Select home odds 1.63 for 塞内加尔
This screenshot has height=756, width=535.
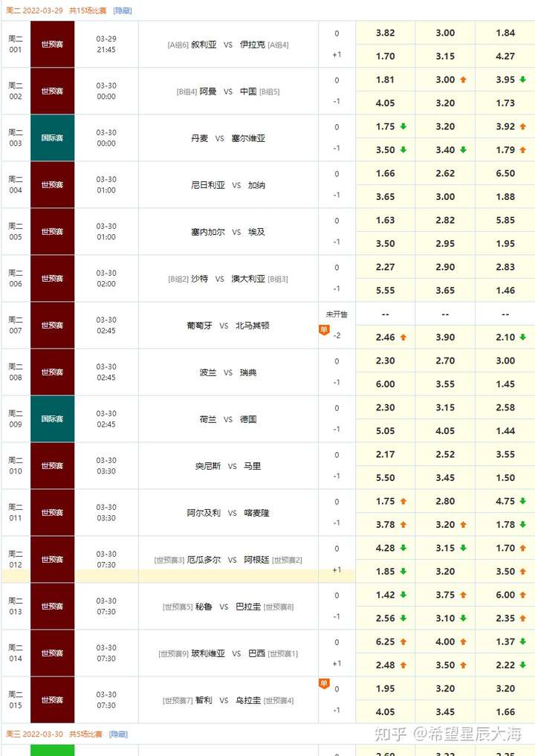(x=385, y=220)
